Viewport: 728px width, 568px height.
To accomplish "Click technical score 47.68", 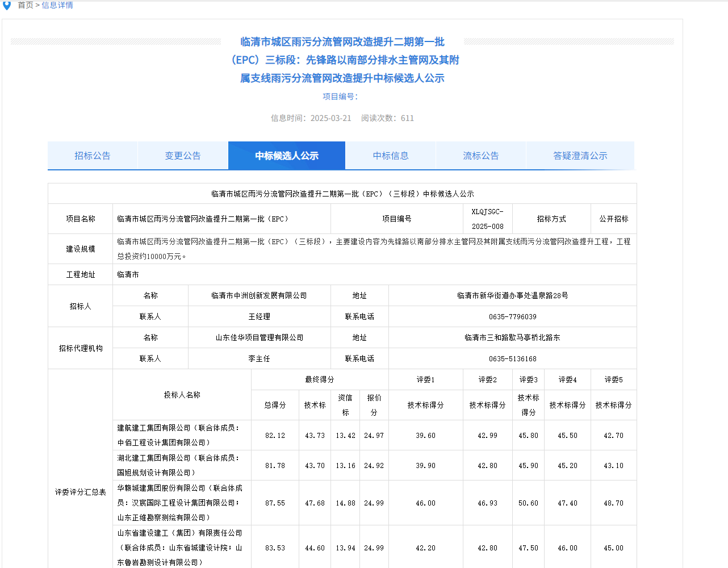I will [315, 503].
